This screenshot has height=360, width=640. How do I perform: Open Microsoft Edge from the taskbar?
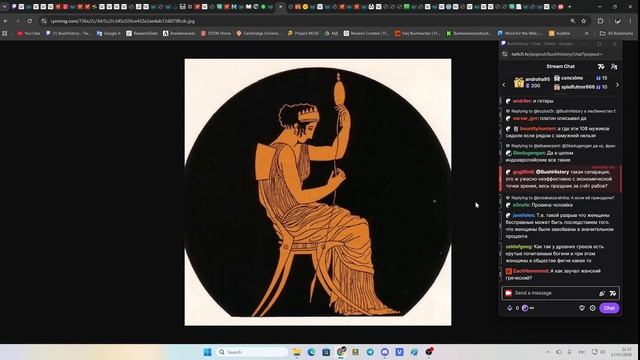coord(311,352)
